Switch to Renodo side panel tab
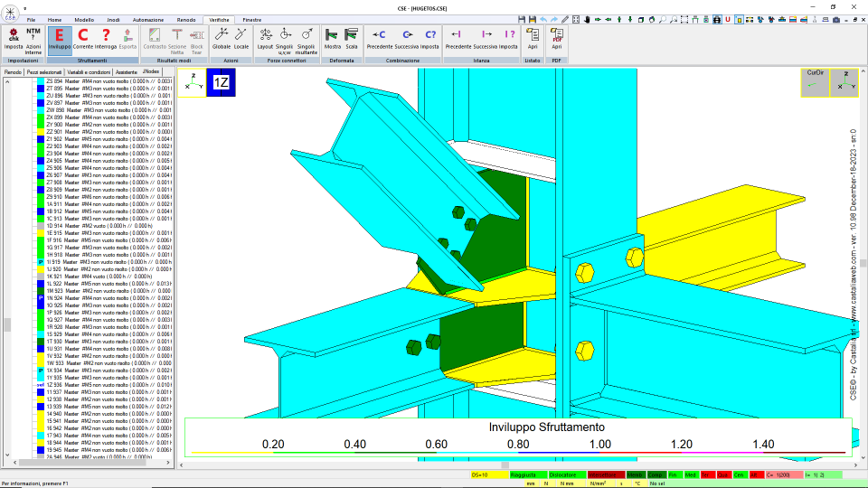The image size is (868, 488). pyautogui.click(x=13, y=72)
